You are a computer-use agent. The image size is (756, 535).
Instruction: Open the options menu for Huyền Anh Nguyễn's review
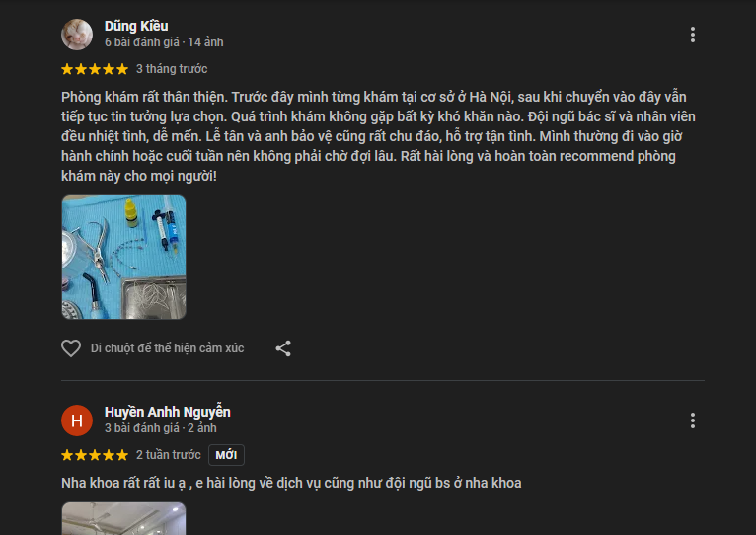click(x=693, y=420)
